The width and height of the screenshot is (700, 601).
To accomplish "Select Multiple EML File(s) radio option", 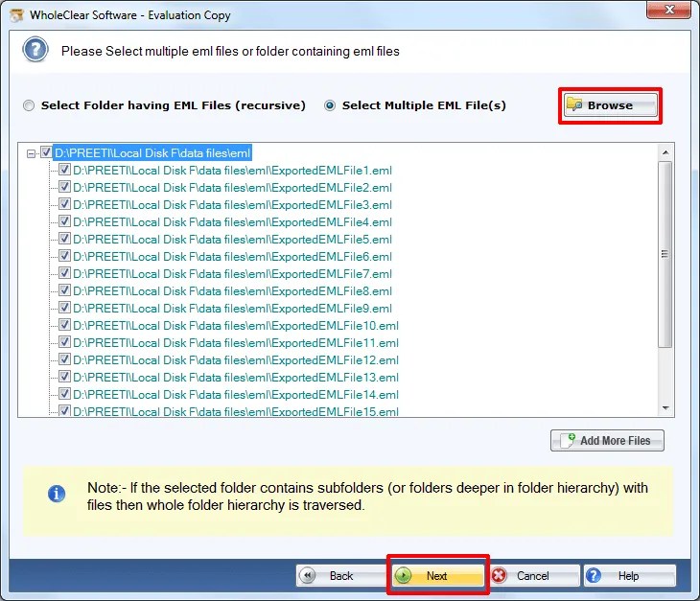I will coord(330,105).
